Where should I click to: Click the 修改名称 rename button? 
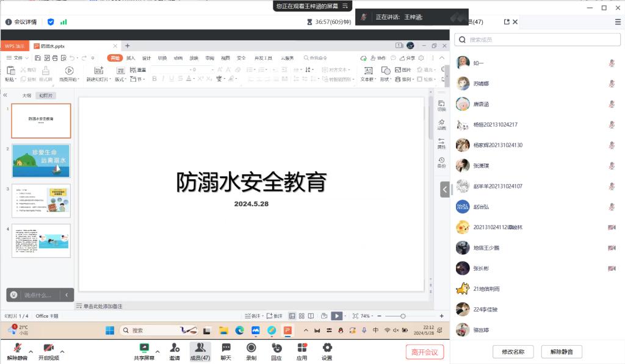coord(513,352)
